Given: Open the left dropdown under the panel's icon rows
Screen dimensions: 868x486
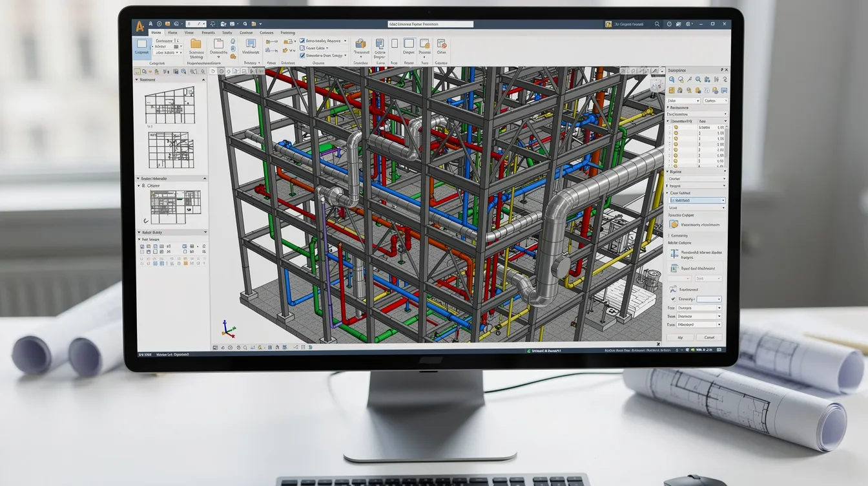Looking at the screenshot, I should (683, 101).
